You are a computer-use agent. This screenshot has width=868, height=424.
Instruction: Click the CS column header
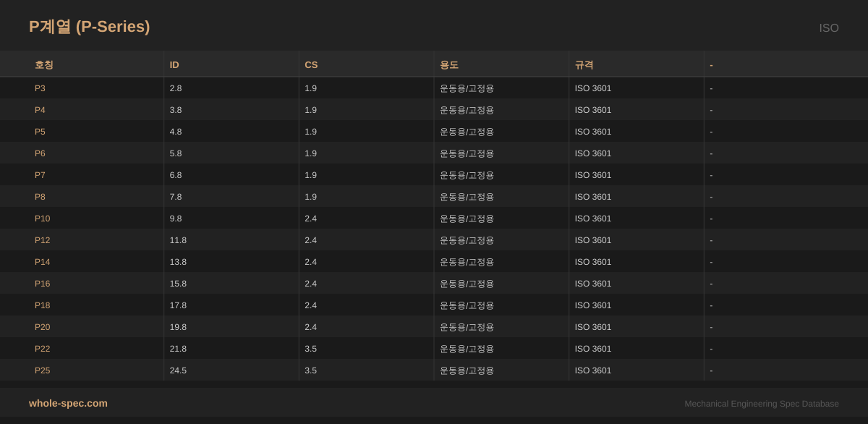[311, 64]
